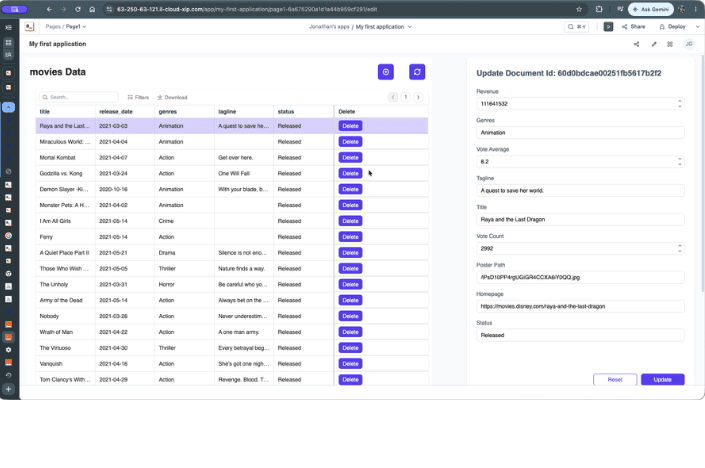Screen dimensions: 705x468
Task: Open the table Filters option
Action: click(x=138, y=97)
